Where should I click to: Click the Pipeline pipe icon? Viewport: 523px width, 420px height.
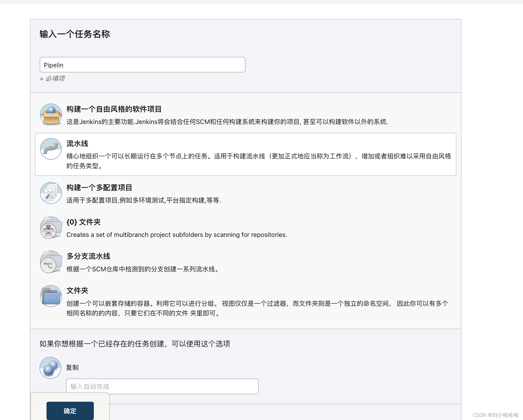51,149
